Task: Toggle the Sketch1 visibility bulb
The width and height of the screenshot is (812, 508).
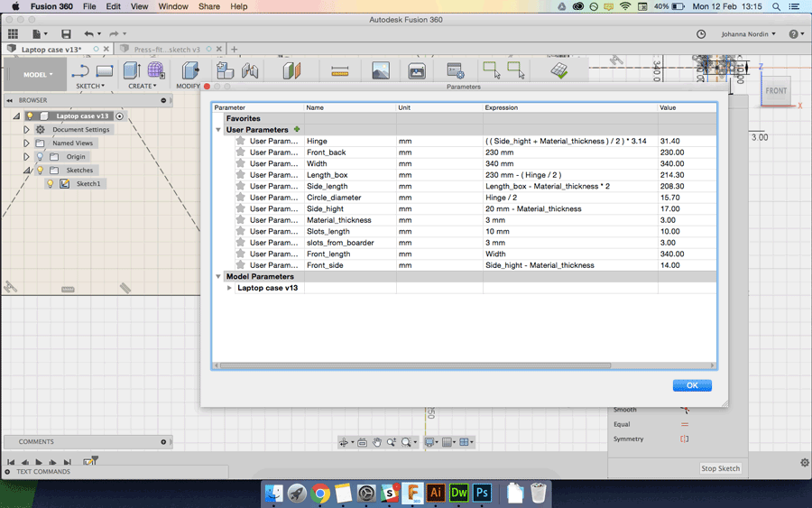Action: click(51, 183)
